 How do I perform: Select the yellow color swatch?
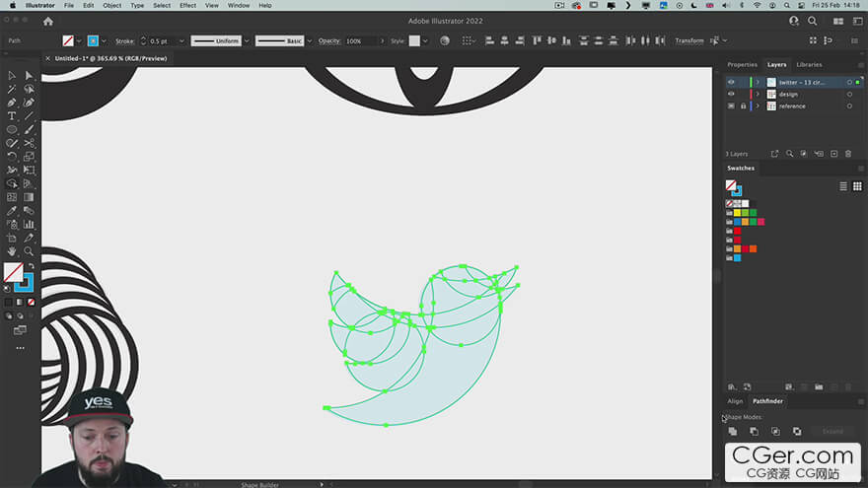click(738, 213)
